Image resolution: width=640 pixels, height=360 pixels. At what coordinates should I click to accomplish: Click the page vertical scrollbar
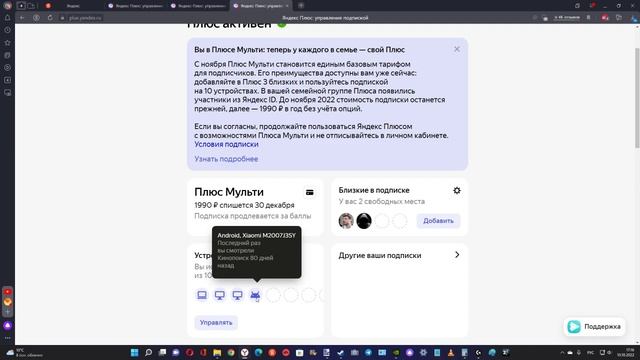click(637, 98)
